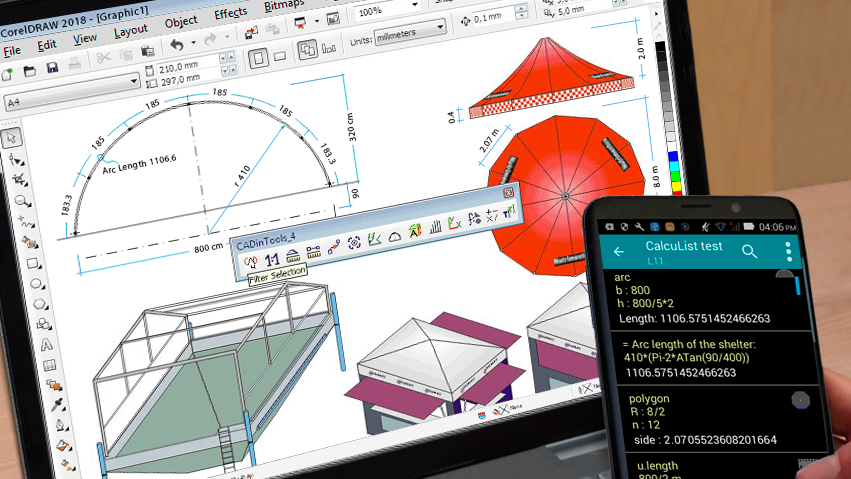The width and height of the screenshot is (851, 479).
Task: Open the File menu
Action: [x=12, y=52]
